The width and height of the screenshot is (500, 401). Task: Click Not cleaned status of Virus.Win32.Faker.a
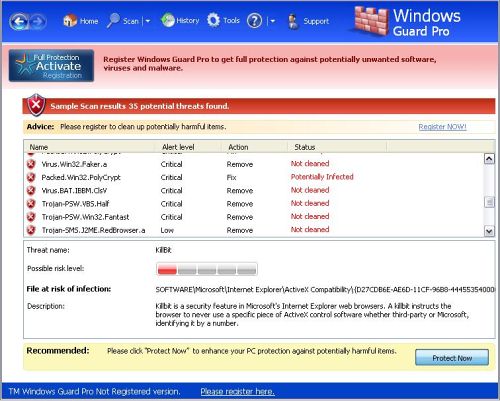[x=310, y=164]
